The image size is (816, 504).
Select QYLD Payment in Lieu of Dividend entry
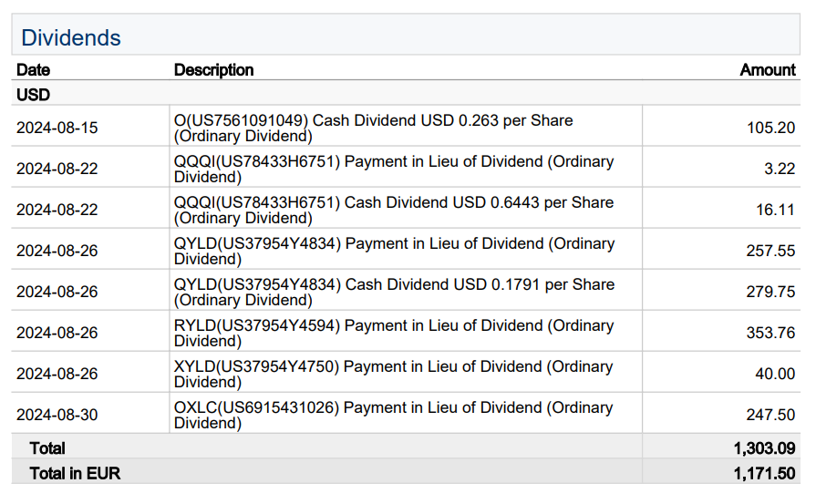point(394,252)
